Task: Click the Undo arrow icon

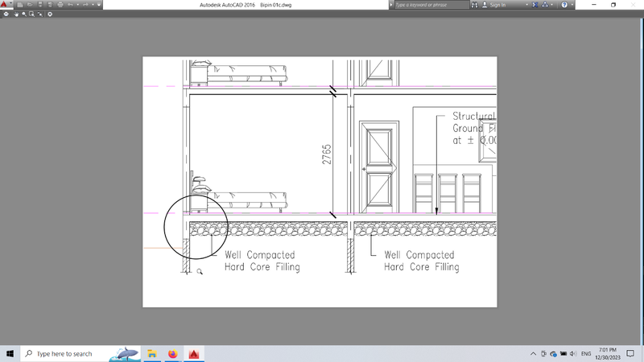Action: [x=70, y=5]
